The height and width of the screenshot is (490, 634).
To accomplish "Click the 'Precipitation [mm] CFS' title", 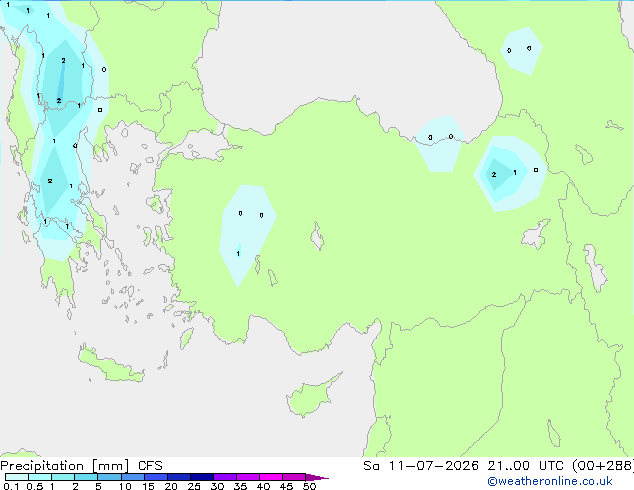I will pyautogui.click(x=81, y=466).
